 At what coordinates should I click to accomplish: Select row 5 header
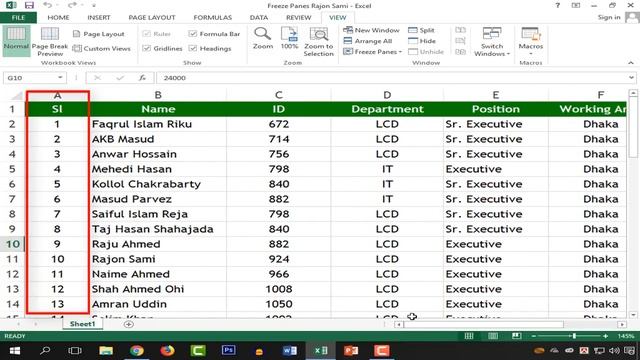coord(12,169)
